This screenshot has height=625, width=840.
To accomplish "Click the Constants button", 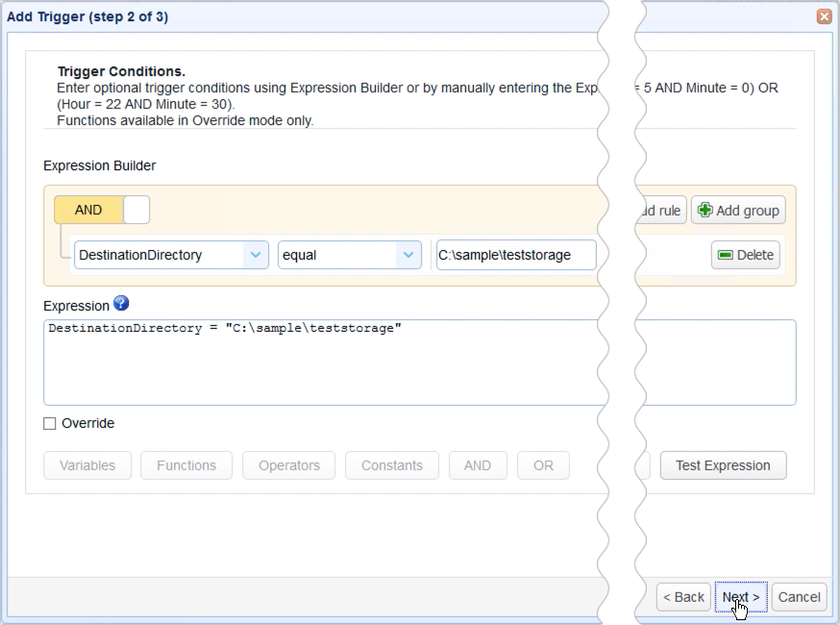I will [391, 465].
